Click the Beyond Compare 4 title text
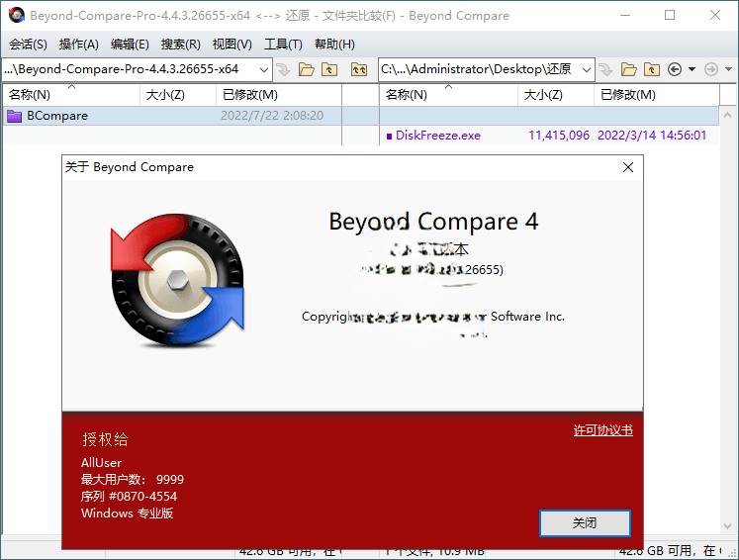Viewport: 739px width, 560px height. point(433,222)
